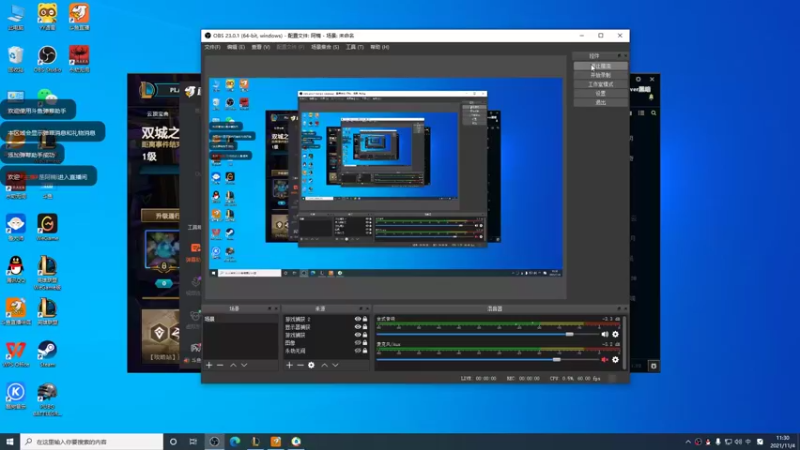The image size is (800, 450).
Task: Hide the 游戏捕获 2 source via eye icon
Action: pyautogui.click(x=358, y=319)
